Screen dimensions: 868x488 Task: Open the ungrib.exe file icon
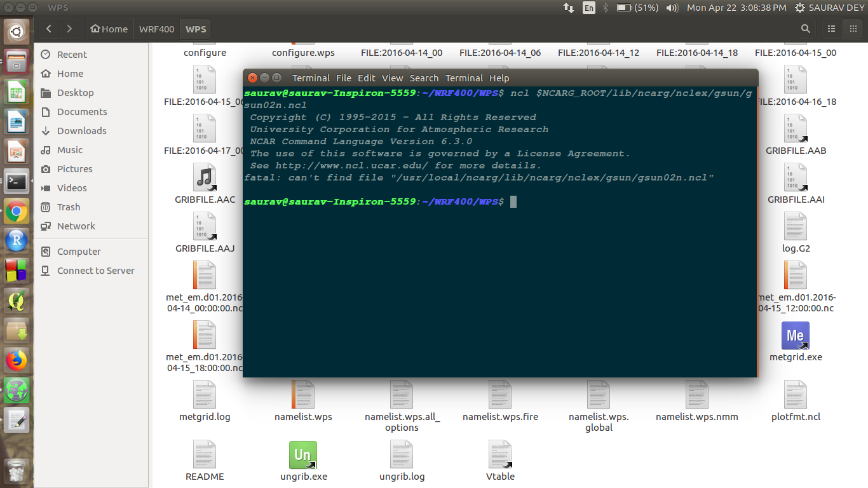[x=303, y=455]
